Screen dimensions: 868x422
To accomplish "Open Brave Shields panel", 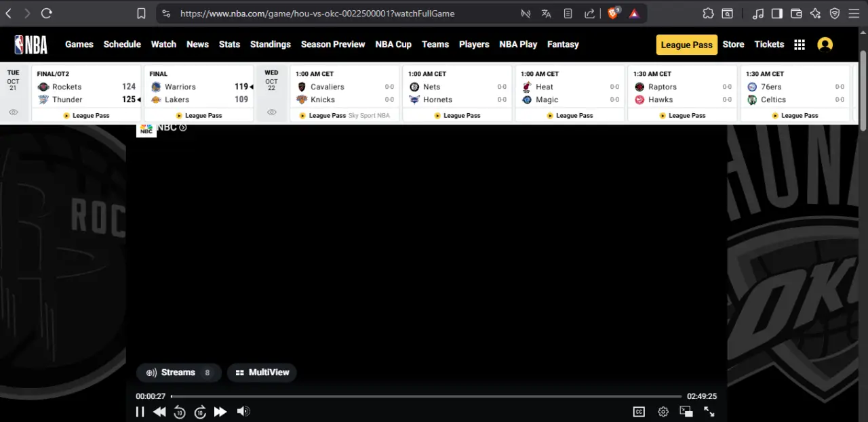I will tap(613, 13).
